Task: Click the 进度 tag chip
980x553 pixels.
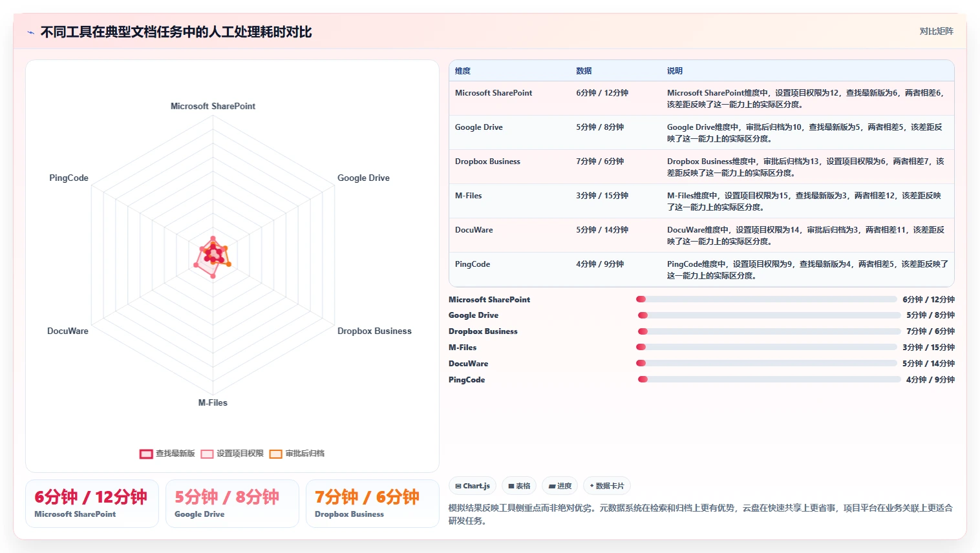Action: 560,486
